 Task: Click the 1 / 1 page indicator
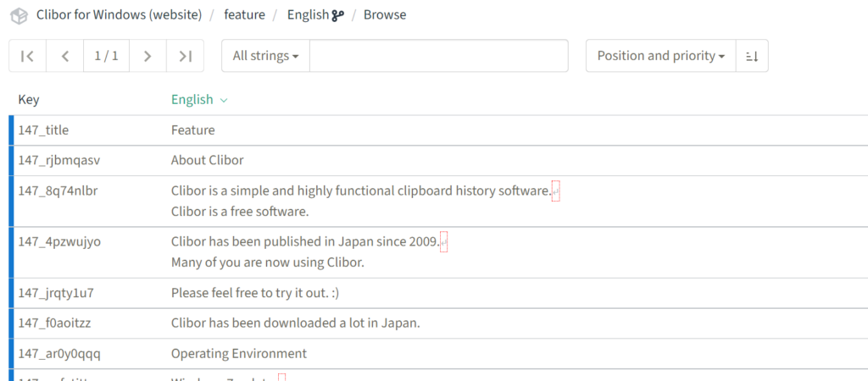(x=106, y=56)
